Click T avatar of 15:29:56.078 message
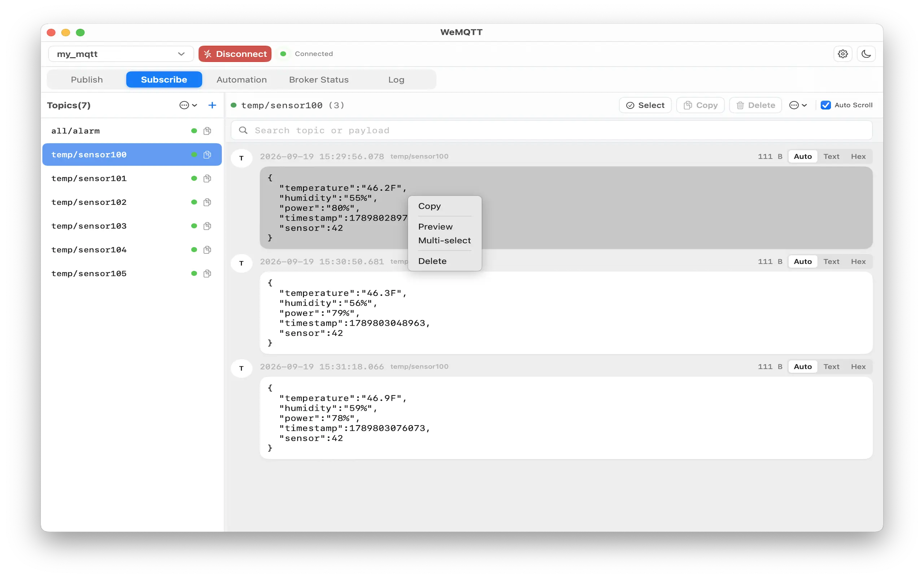 241,158
